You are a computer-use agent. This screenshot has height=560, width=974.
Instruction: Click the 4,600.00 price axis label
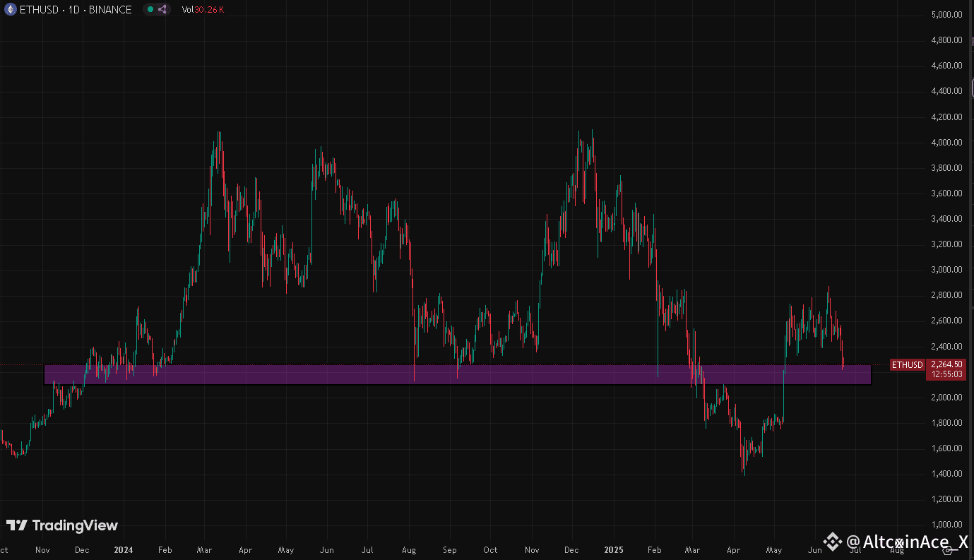(946, 66)
